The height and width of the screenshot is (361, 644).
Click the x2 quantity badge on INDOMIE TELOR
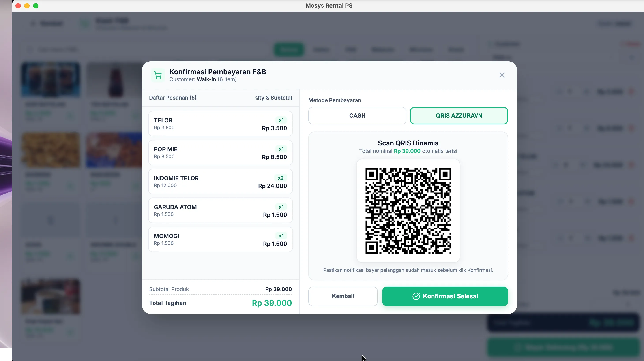click(x=281, y=178)
